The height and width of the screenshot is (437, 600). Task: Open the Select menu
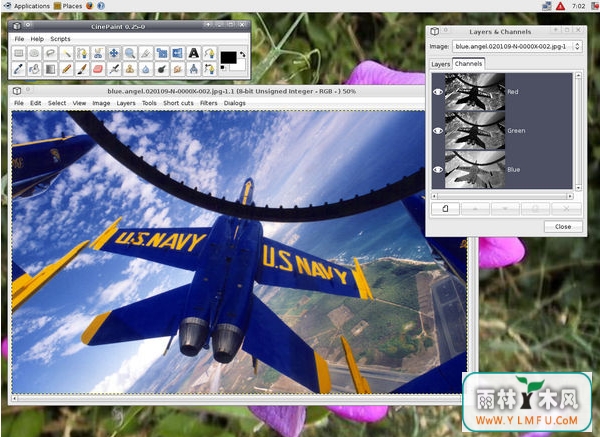click(57, 103)
